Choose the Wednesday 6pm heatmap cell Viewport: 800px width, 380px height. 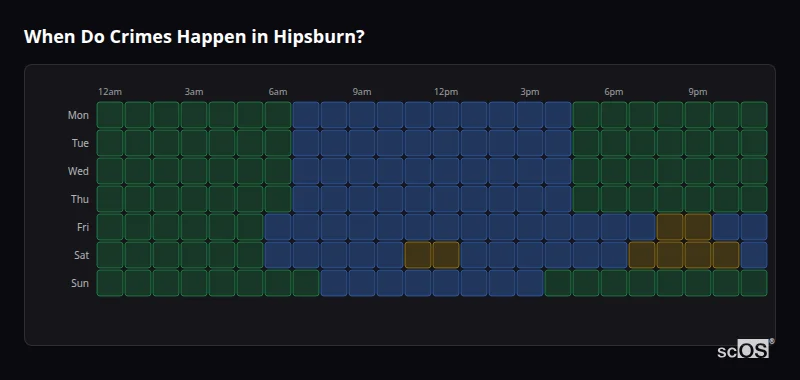click(x=614, y=171)
